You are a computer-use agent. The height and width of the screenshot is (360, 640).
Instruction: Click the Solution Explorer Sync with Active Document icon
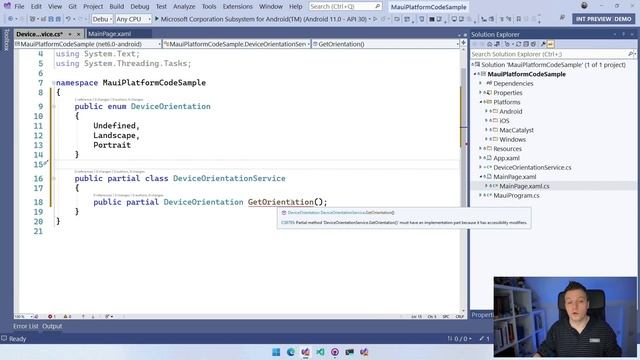[497, 44]
